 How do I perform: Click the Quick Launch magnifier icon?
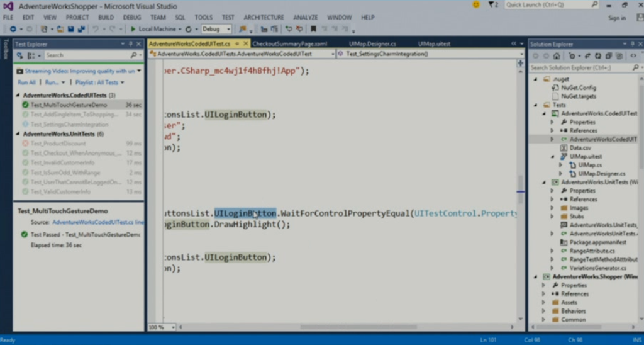point(594,4)
